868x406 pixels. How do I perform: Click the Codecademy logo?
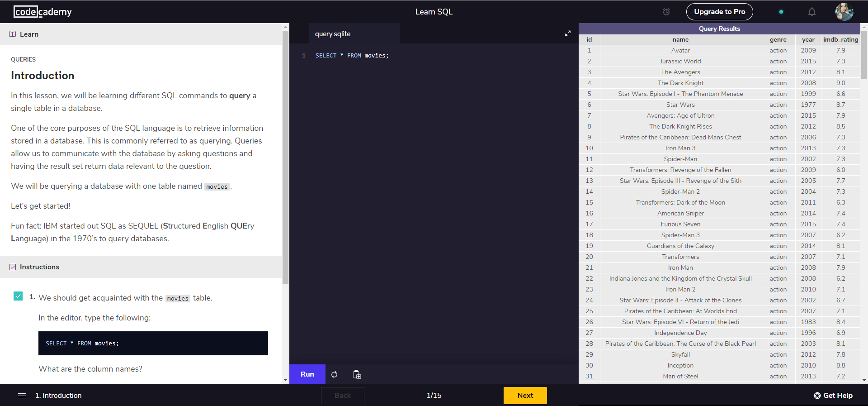(x=42, y=12)
